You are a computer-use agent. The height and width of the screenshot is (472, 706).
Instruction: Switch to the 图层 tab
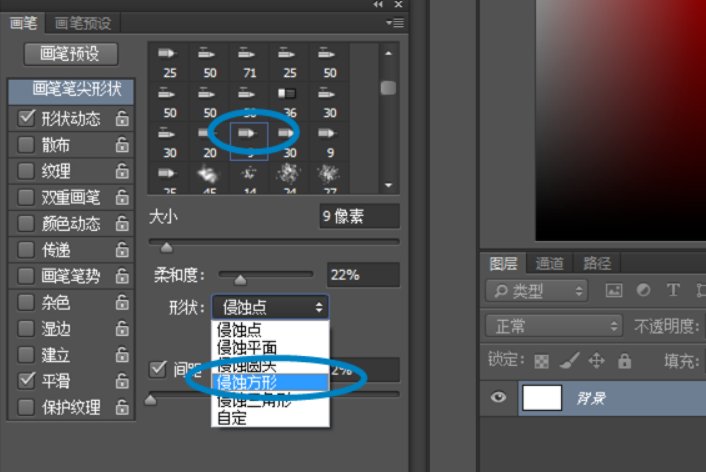[x=503, y=263]
